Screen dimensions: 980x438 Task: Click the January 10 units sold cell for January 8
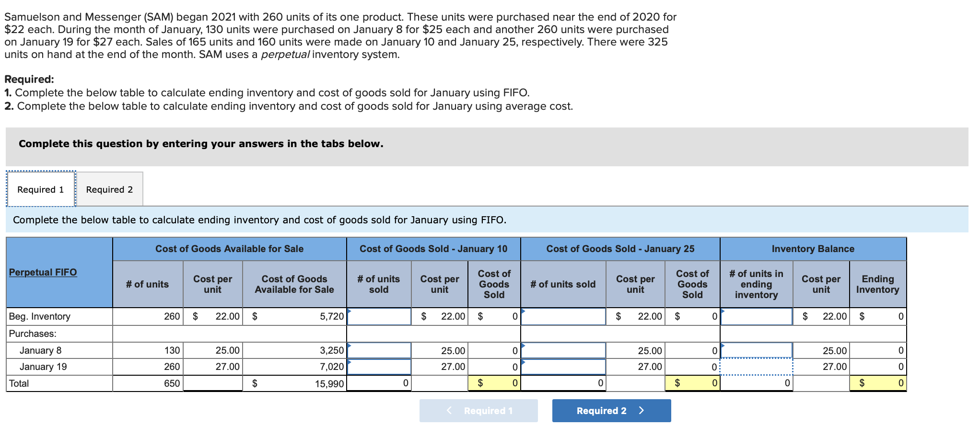point(379,350)
